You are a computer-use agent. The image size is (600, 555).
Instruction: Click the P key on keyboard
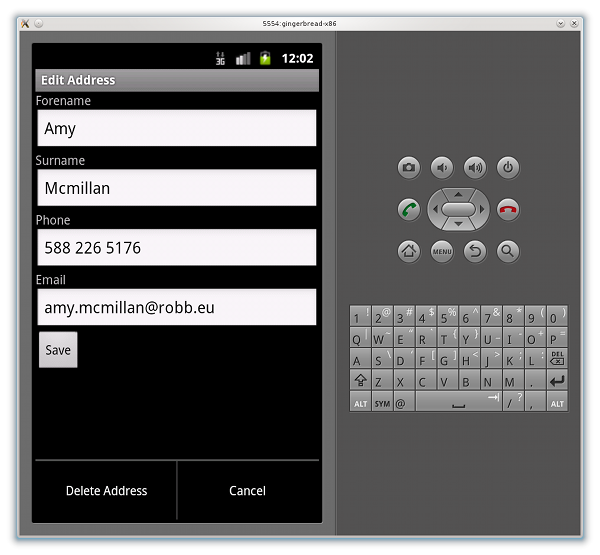pyautogui.click(x=557, y=337)
